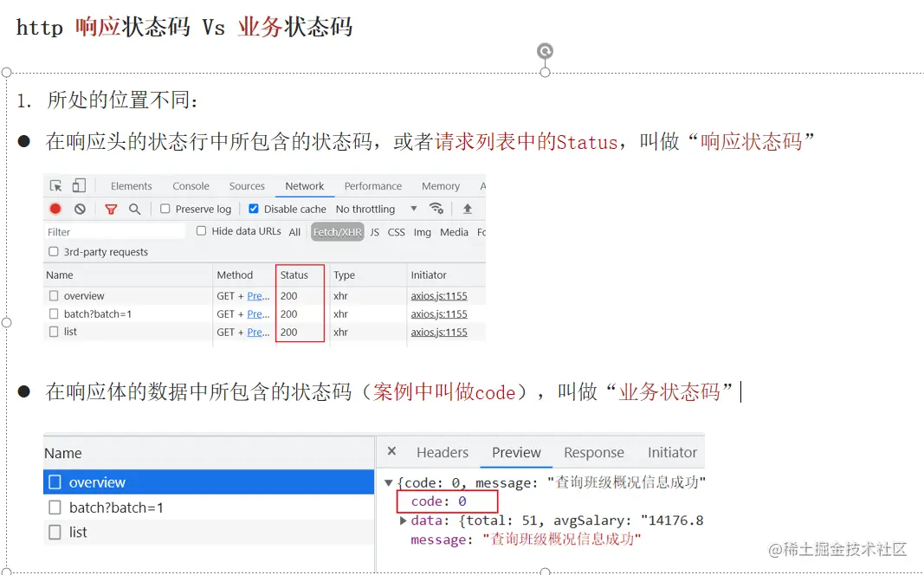This screenshot has width=924, height=575.
Task: Click the throttling dropdown arrow
Action: click(x=414, y=209)
